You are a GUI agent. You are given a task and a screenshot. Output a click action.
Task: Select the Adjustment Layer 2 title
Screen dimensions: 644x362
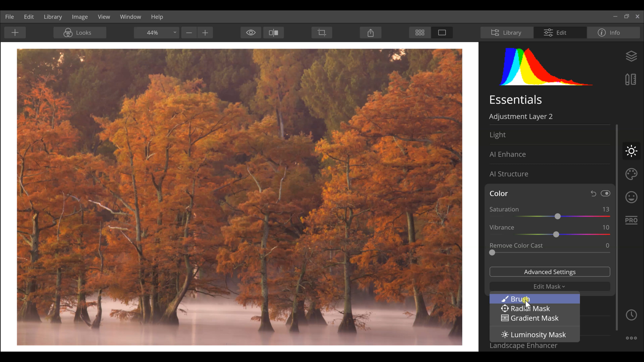tap(521, 117)
